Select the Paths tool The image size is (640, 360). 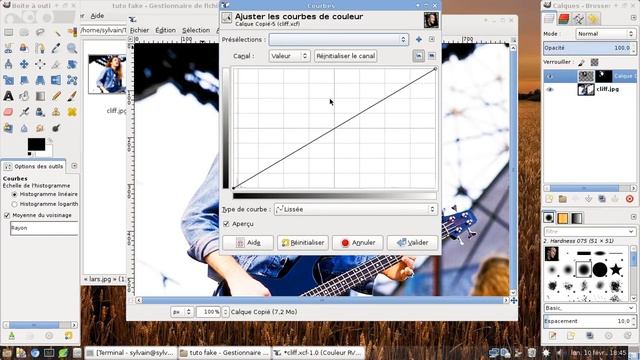(40, 48)
